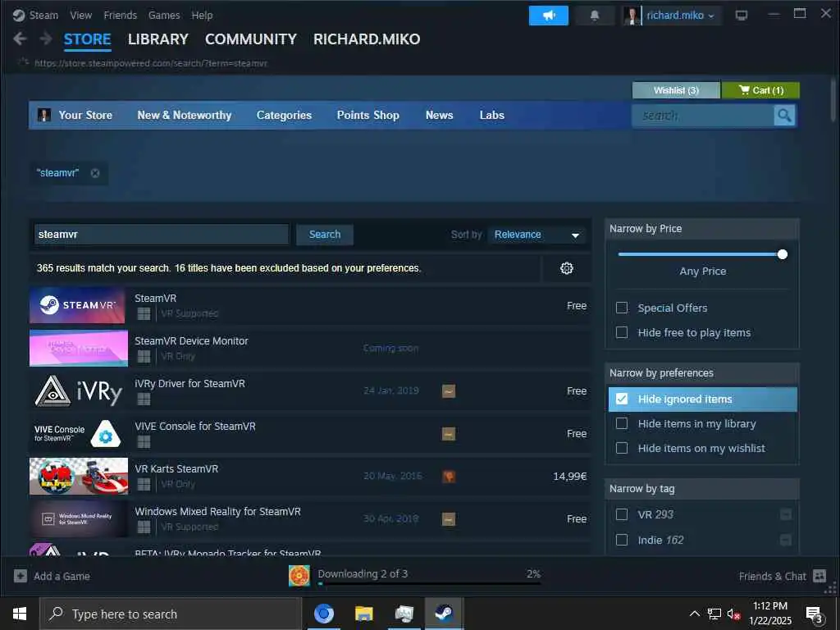Click the downloading game icon in footer
Viewport: 840px width, 630px height.
(299, 576)
